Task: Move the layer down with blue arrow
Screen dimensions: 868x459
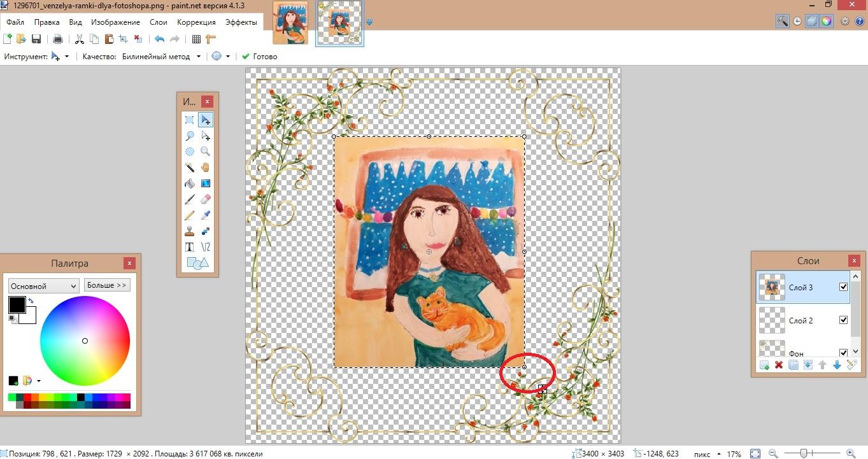Action: 837,365
